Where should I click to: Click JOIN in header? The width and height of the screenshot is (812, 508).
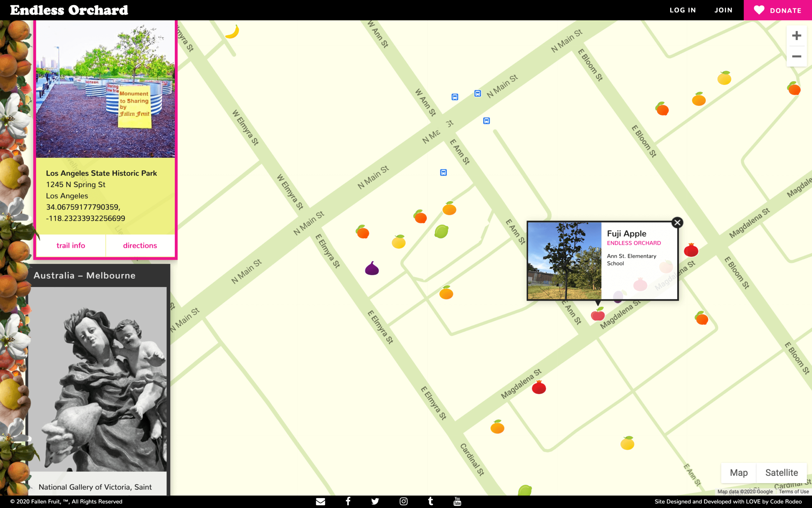click(724, 10)
